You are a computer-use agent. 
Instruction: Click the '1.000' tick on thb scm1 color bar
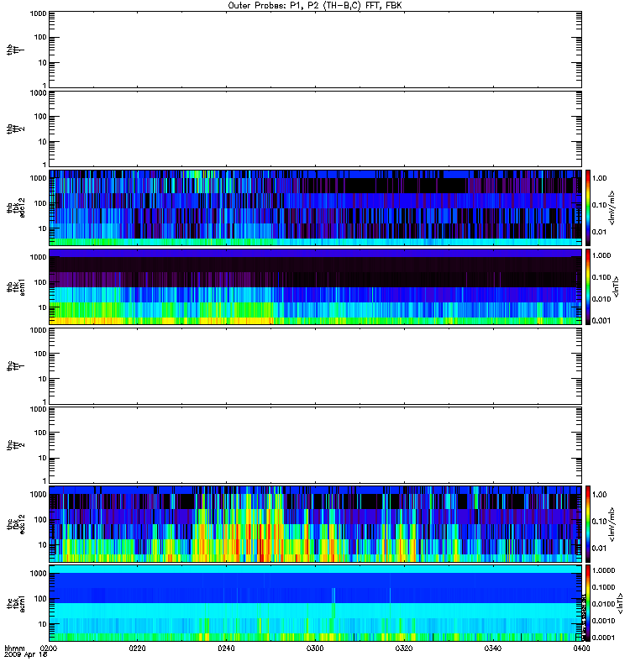click(601, 255)
